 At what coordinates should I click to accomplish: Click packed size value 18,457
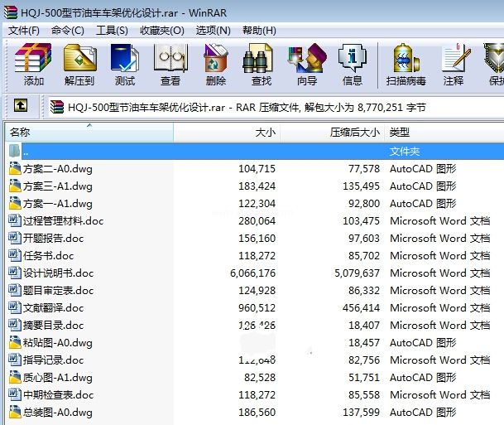(x=364, y=342)
